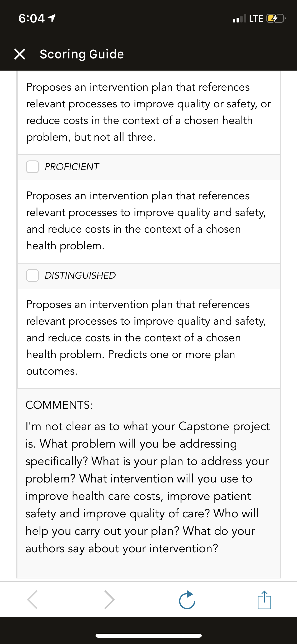Close the Scoring Guide with the X icon
Screen dimensions: 297x644
coord(20,54)
